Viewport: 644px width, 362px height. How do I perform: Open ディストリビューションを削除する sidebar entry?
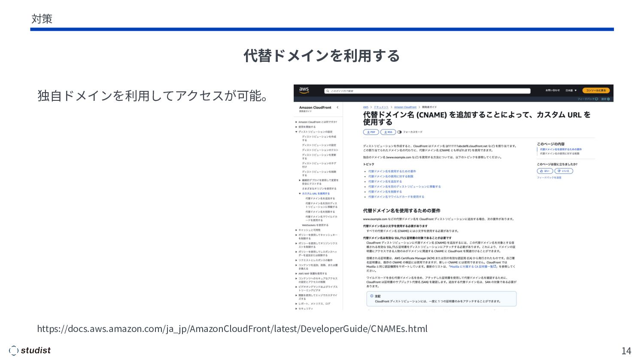319,173
